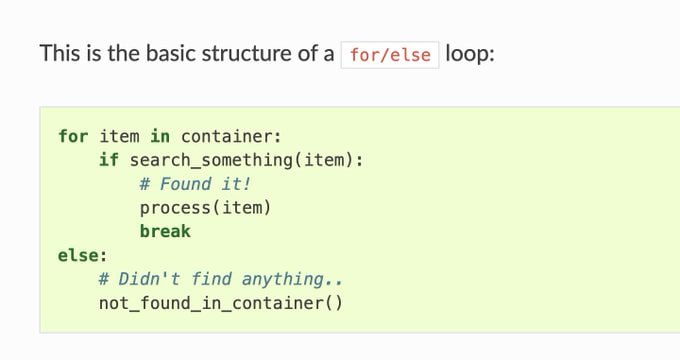Click the bold 'if' keyword

tap(109, 160)
